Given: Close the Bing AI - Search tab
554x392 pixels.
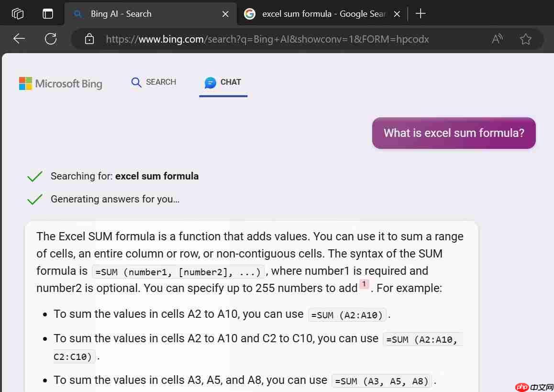Looking at the screenshot, I should pyautogui.click(x=225, y=13).
